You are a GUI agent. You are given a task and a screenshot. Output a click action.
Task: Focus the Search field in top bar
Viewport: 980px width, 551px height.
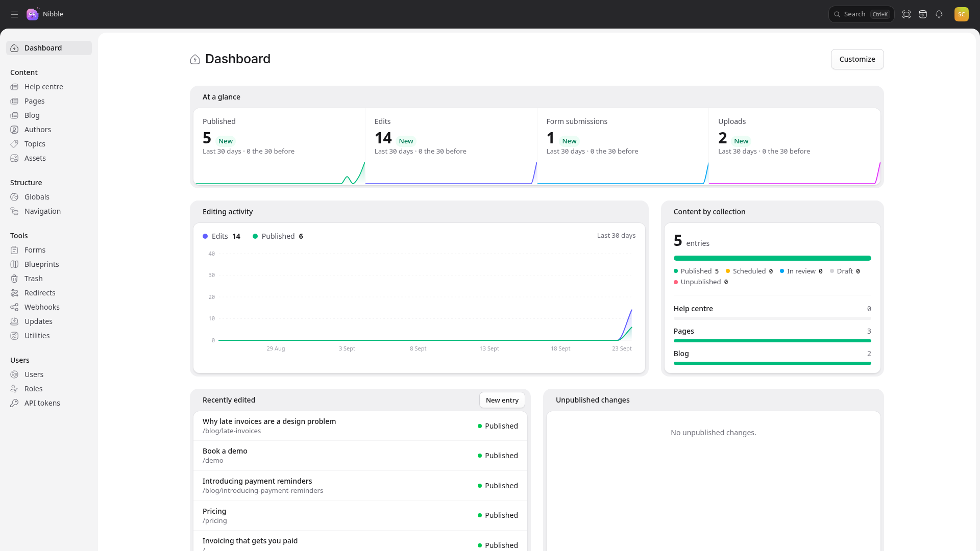click(x=861, y=14)
